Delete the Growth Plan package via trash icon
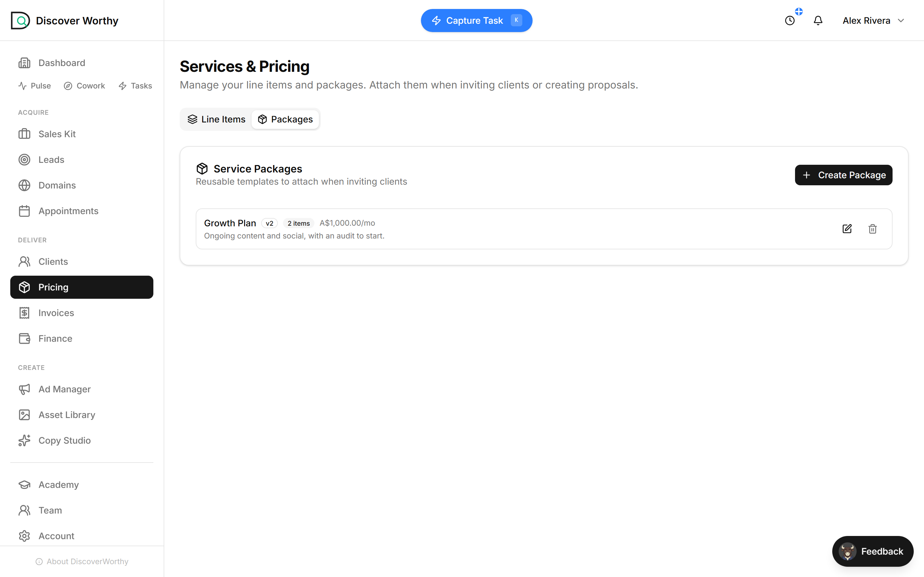This screenshot has height=577, width=924. 872,229
